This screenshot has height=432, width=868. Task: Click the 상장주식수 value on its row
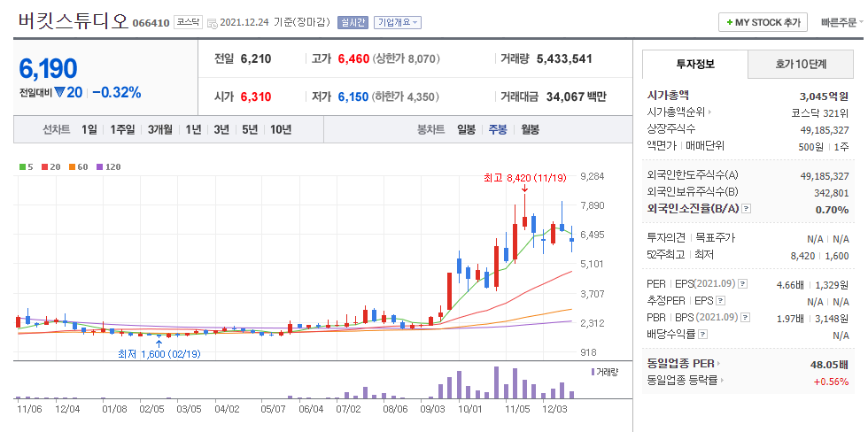coord(825,129)
